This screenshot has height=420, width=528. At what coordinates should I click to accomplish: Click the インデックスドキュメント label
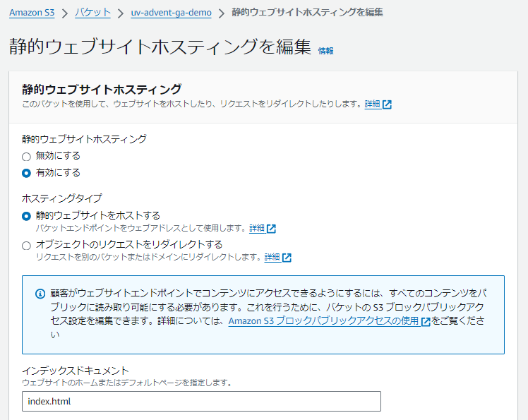point(76,371)
